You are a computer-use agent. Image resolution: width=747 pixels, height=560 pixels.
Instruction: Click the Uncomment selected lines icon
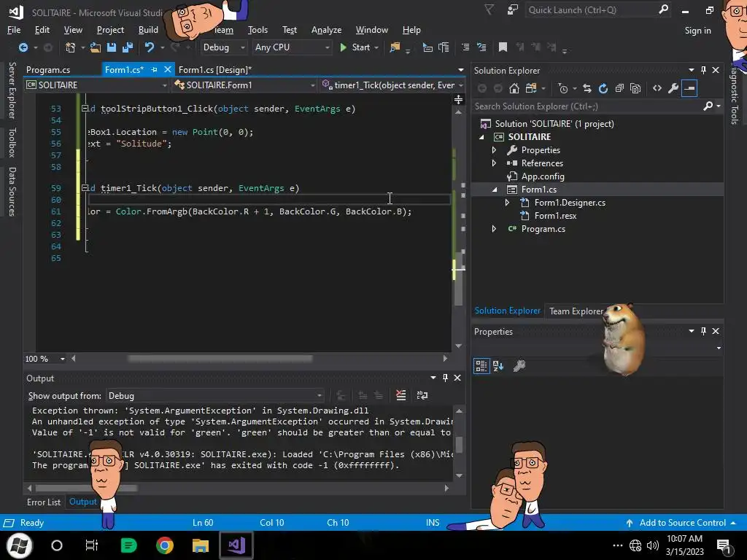(x=481, y=47)
